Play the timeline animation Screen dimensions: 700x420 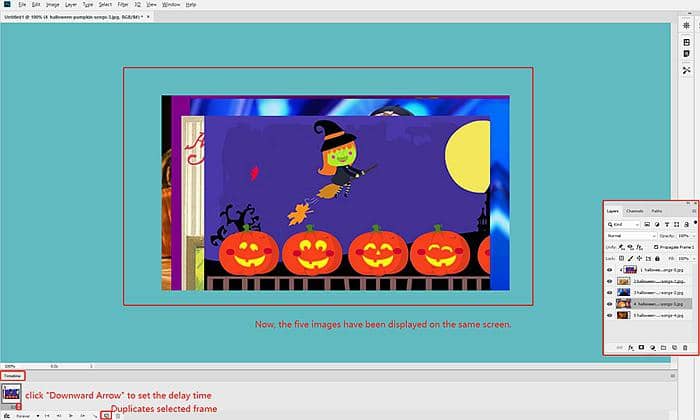[x=71, y=416]
